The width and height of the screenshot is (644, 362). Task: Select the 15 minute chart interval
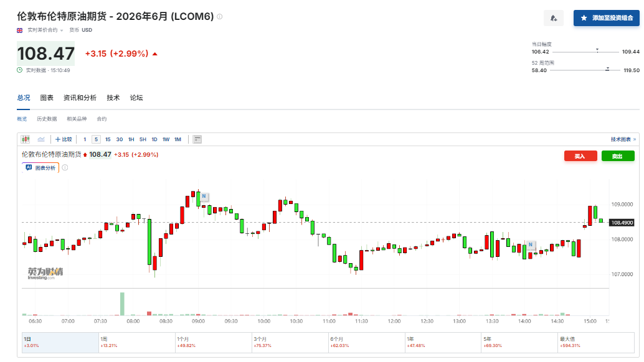(108, 139)
